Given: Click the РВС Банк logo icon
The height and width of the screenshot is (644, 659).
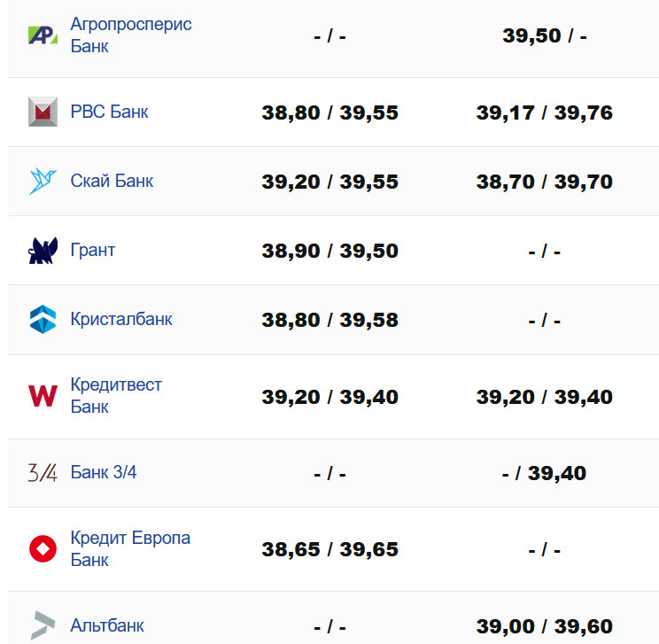Looking at the screenshot, I should [x=43, y=112].
